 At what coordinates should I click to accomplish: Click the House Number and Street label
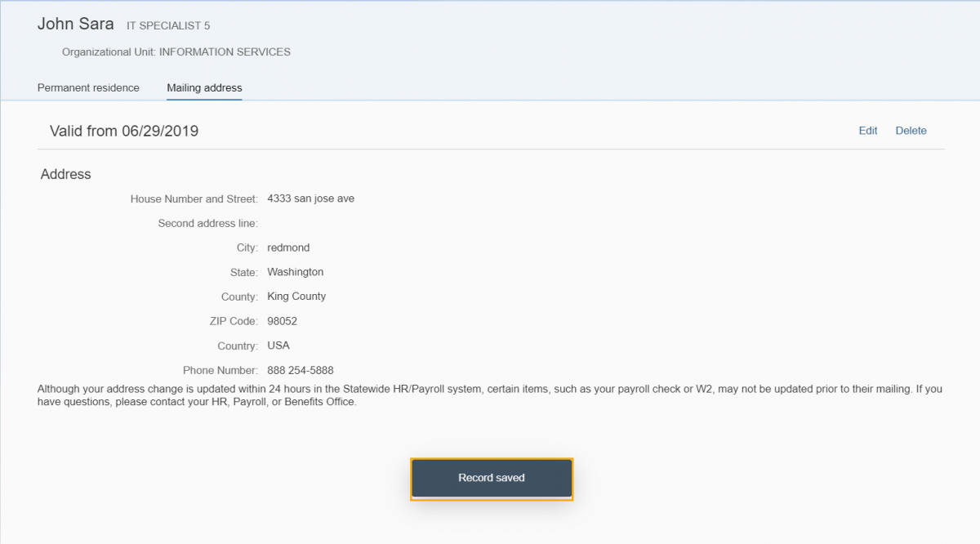194,198
